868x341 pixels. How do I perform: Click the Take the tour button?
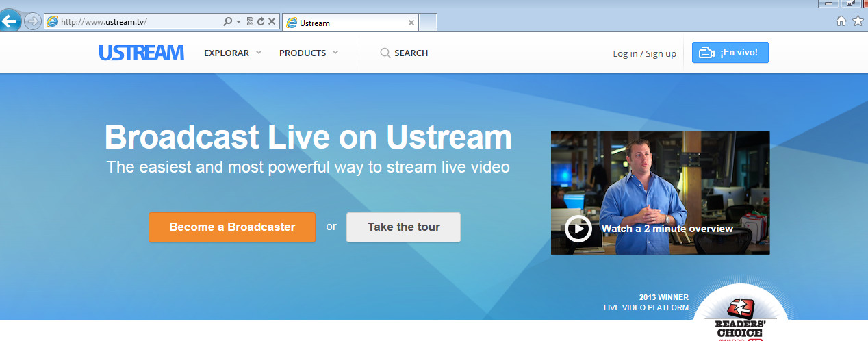click(x=403, y=227)
